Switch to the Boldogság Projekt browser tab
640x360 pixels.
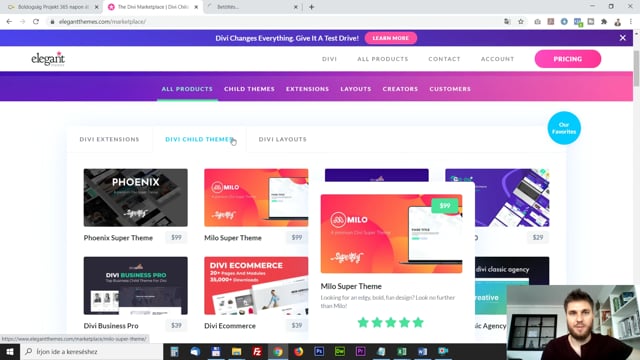coord(53,7)
